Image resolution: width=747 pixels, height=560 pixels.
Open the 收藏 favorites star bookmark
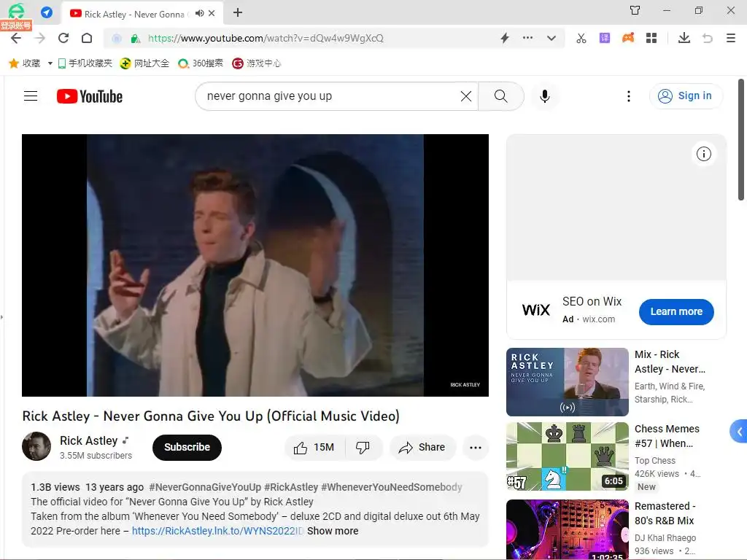point(25,63)
